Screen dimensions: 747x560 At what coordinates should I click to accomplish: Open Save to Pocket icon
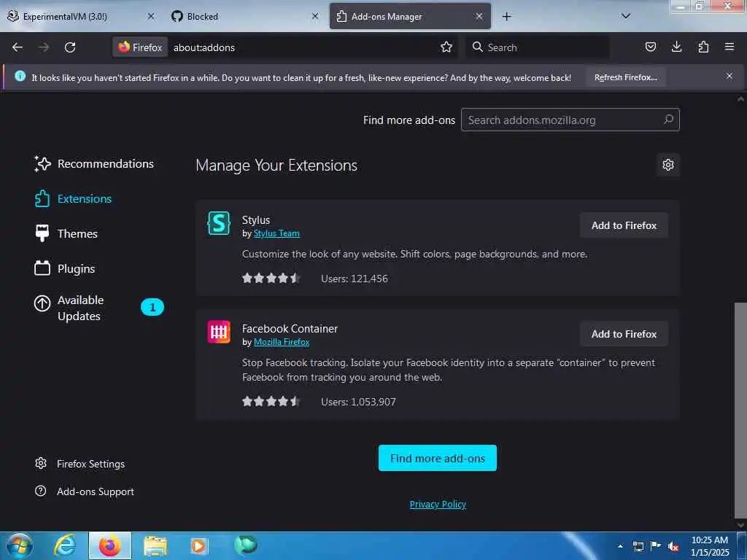click(650, 47)
